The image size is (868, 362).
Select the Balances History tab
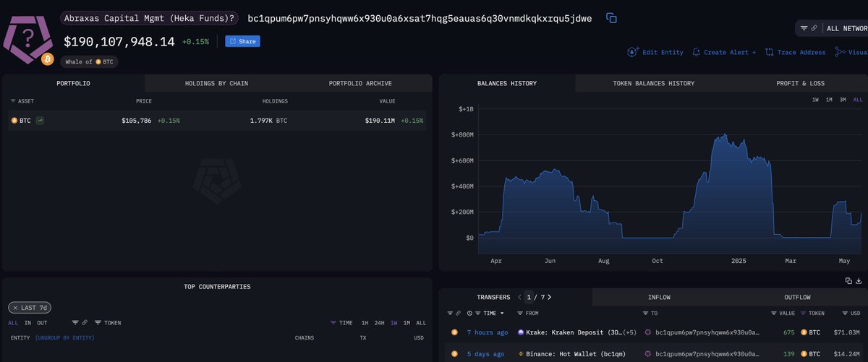point(507,83)
